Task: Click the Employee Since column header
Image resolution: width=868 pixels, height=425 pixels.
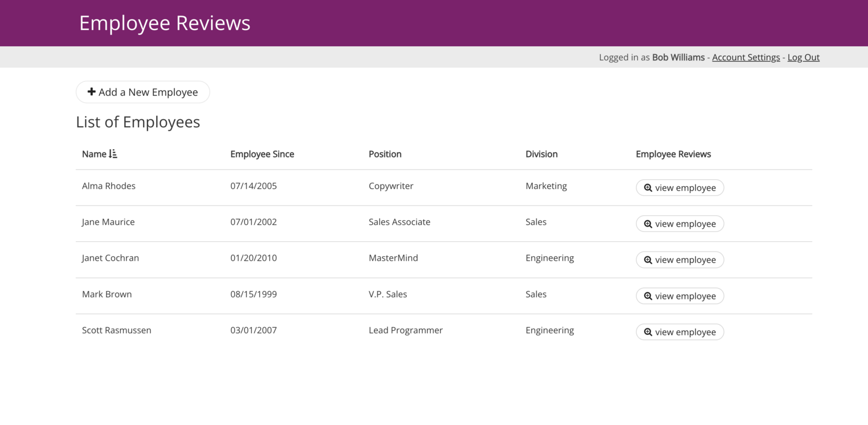Action: pos(262,154)
